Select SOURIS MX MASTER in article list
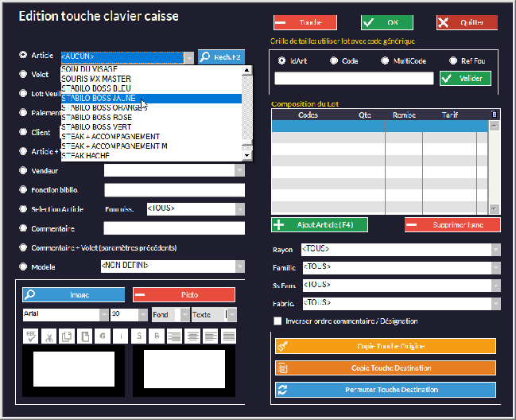The image size is (516, 420). [96, 79]
